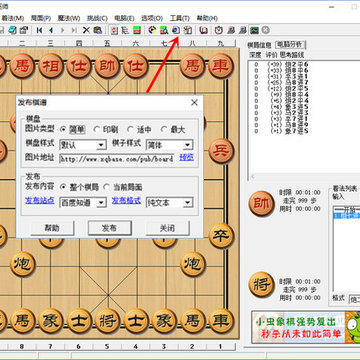Screen dimensions: 360x360
Task: Switch to the 棋局信息 tab
Action: point(259,45)
